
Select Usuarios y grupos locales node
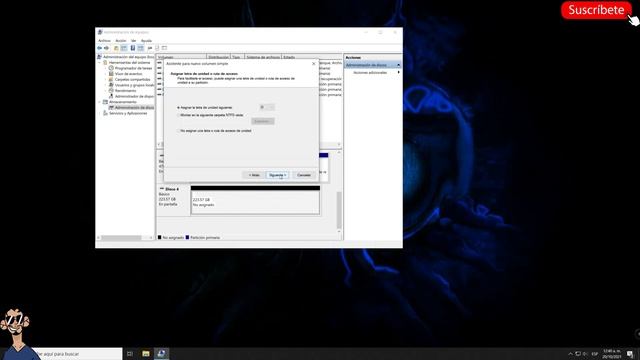pyautogui.click(x=134, y=85)
